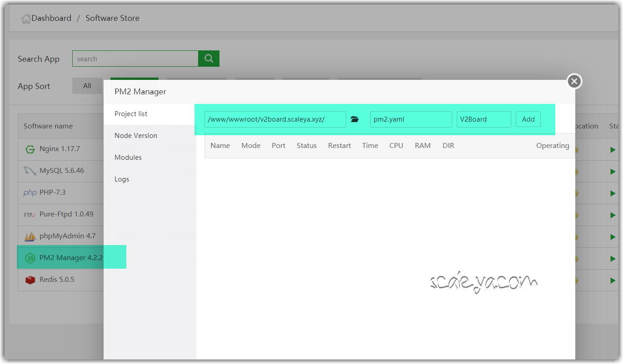Click the green play icon in MySQL row
Image resolution: width=623 pixels, height=364 pixels.
(613, 172)
